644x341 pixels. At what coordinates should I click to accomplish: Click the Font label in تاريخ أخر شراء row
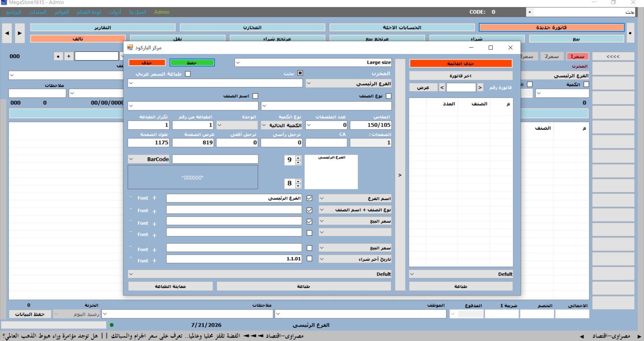tap(143, 261)
